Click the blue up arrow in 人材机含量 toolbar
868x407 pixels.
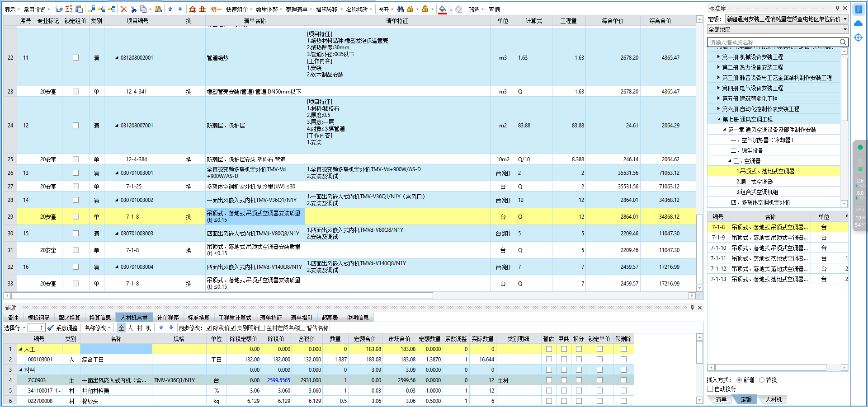161,328
